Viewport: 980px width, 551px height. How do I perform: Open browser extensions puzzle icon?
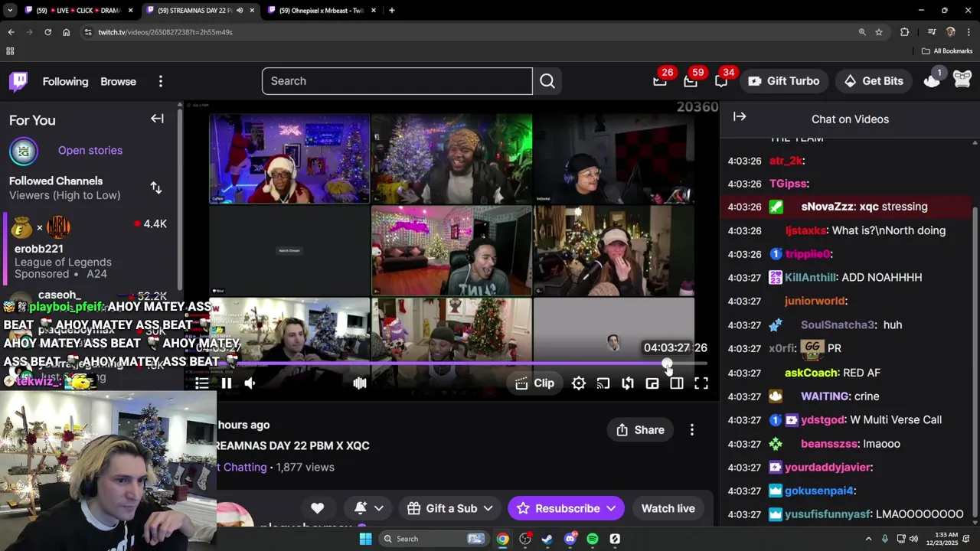(904, 32)
